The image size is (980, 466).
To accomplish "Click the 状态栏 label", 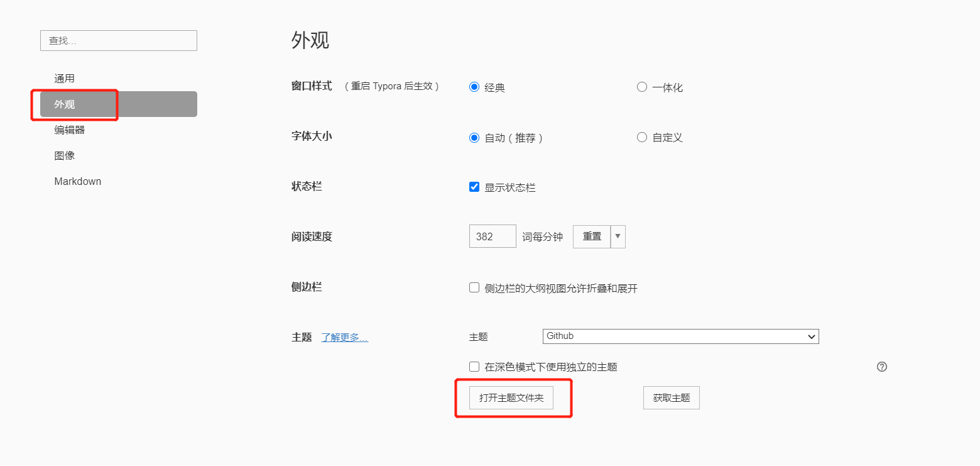I will (307, 186).
